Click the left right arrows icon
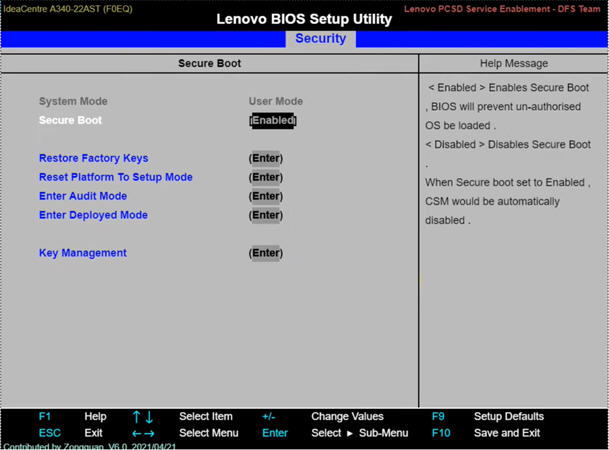609x450 pixels. (143, 433)
